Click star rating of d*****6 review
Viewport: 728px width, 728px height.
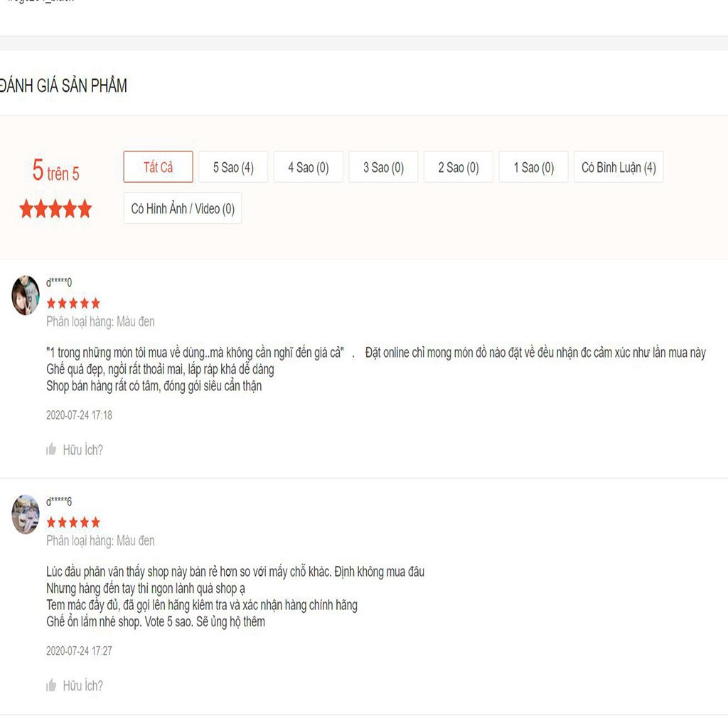(73, 523)
